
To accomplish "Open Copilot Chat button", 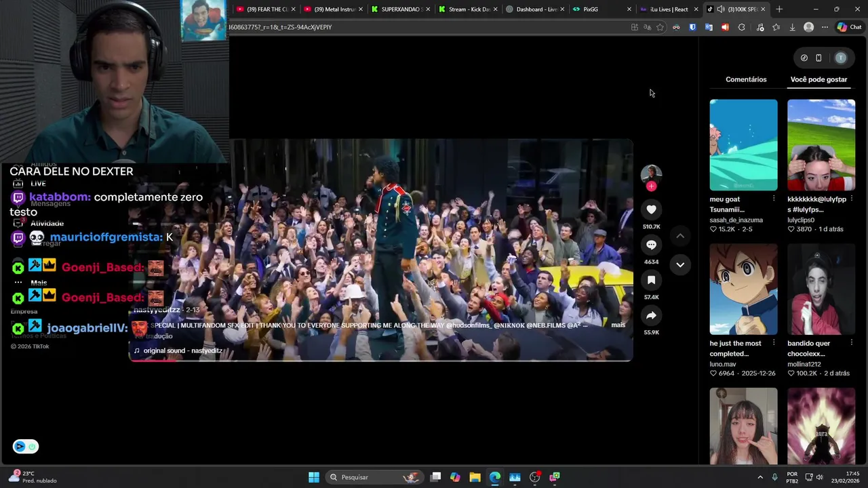I will coord(849,27).
